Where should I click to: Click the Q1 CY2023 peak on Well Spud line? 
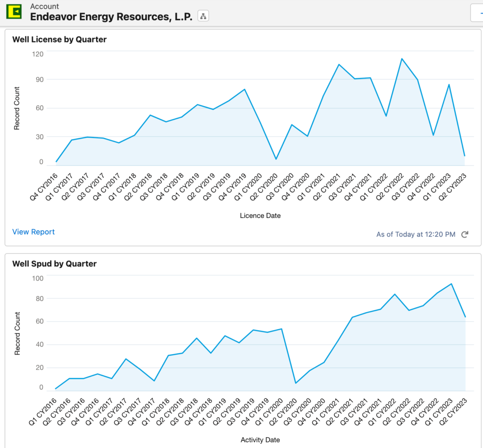(x=451, y=283)
